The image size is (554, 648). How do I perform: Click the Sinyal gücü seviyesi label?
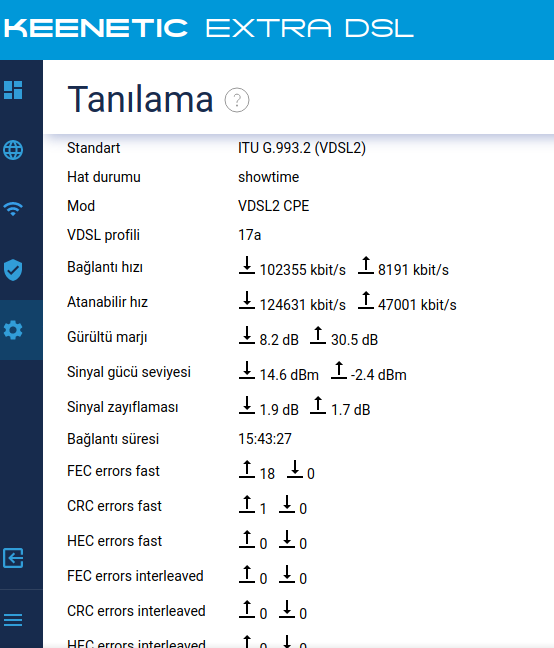129,372
